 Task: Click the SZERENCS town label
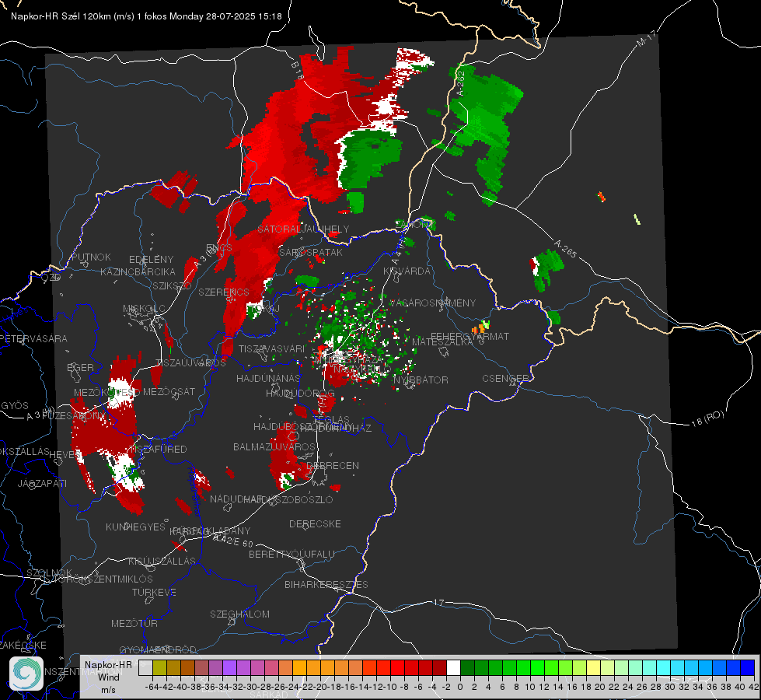tap(224, 292)
